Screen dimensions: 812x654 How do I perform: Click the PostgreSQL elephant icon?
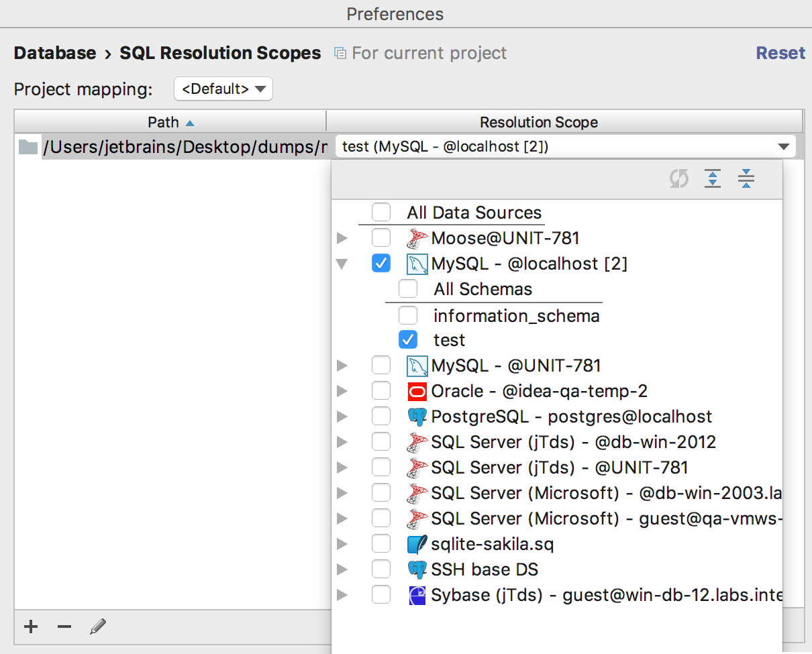(417, 417)
